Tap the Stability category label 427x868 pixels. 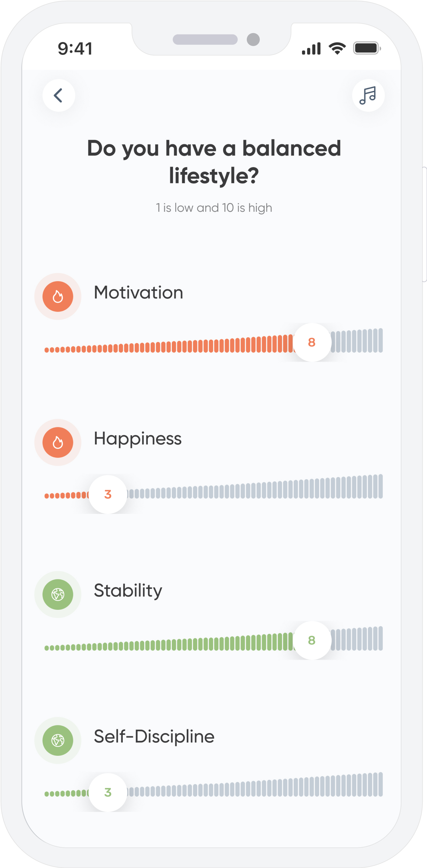tap(128, 590)
